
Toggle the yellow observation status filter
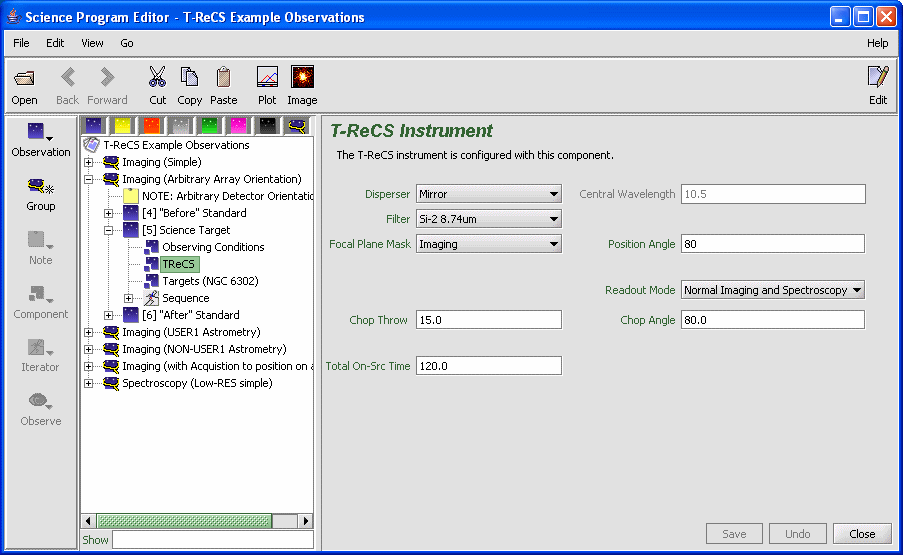pos(123,126)
